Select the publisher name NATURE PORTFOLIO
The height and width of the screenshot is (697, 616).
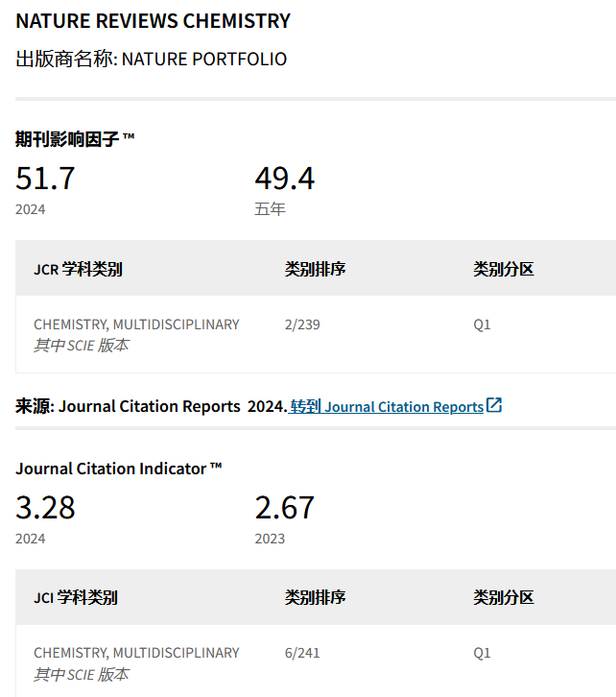(x=203, y=59)
